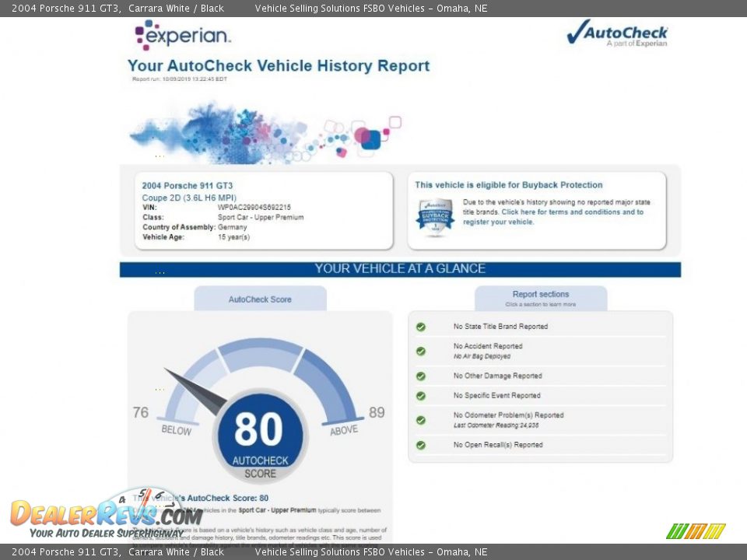Click the Experian logo
The width and height of the screenshot is (747, 560).
pos(183,35)
